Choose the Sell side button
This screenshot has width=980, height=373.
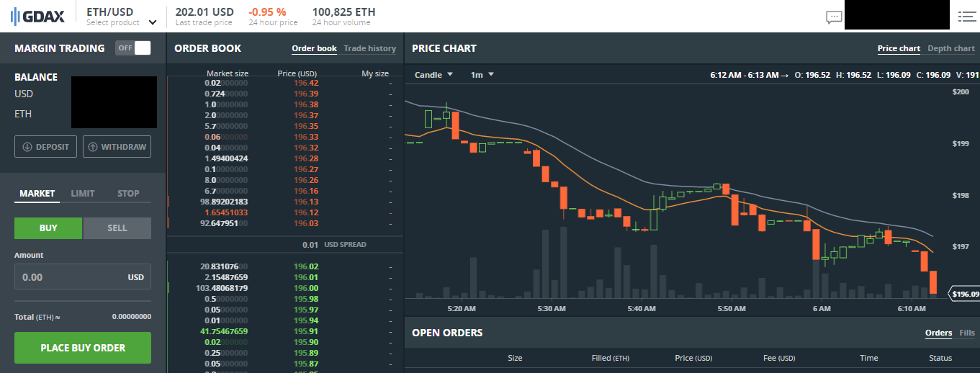[117, 228]
